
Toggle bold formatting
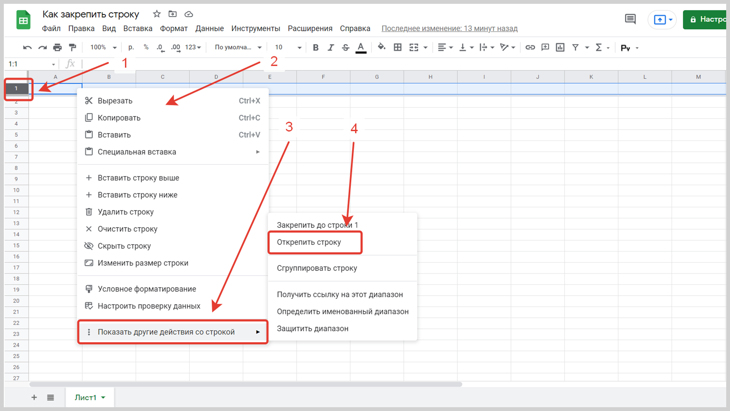(x=316, y=47)
